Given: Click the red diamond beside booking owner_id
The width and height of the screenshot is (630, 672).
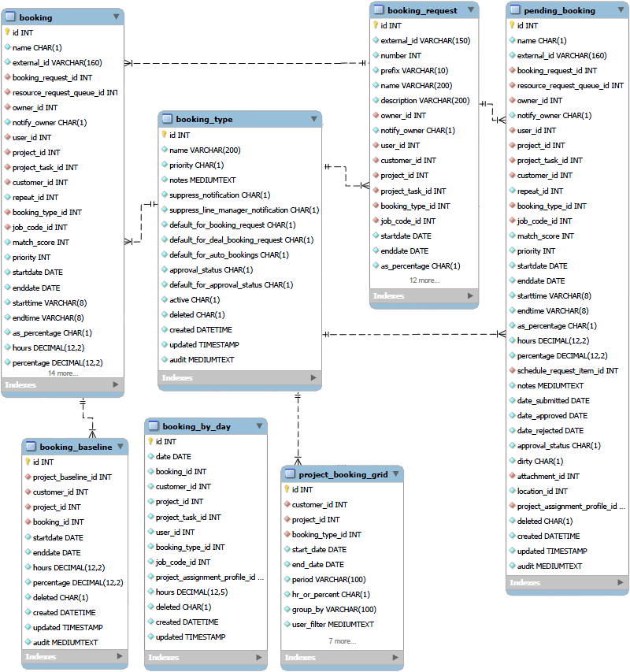Looking at the screenshot, I should [x=7, y=107].
